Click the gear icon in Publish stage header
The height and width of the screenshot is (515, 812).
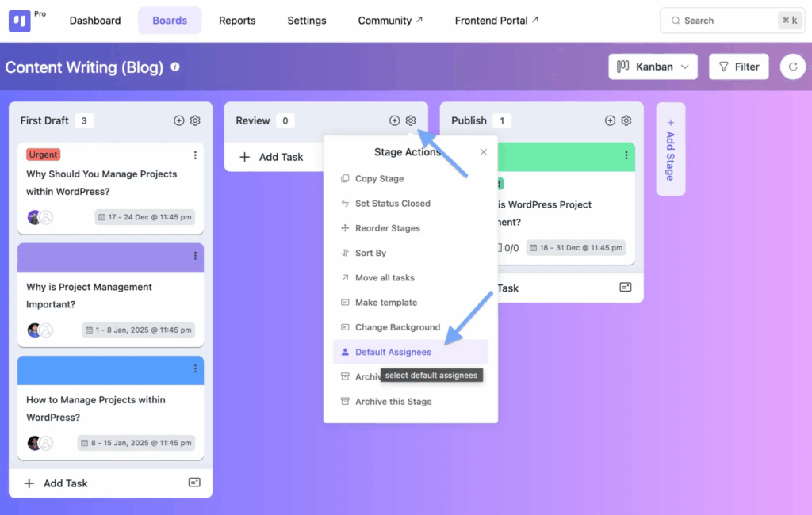click(626, 120)
